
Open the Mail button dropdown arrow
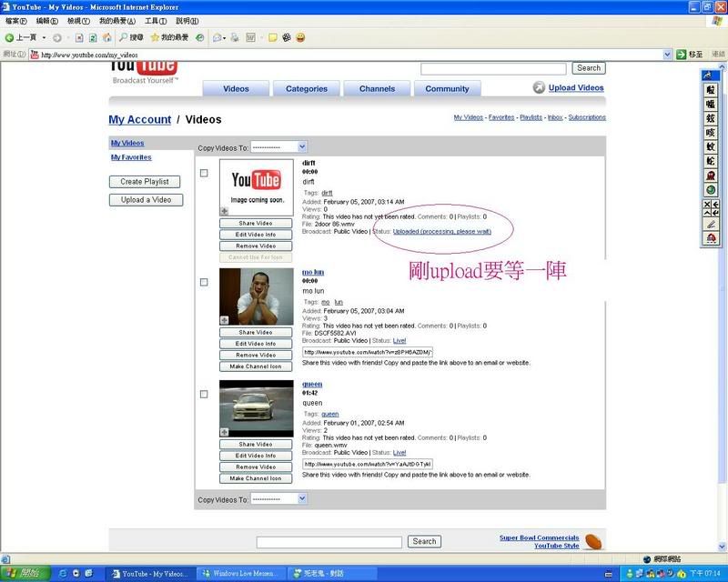pos(225,37)
